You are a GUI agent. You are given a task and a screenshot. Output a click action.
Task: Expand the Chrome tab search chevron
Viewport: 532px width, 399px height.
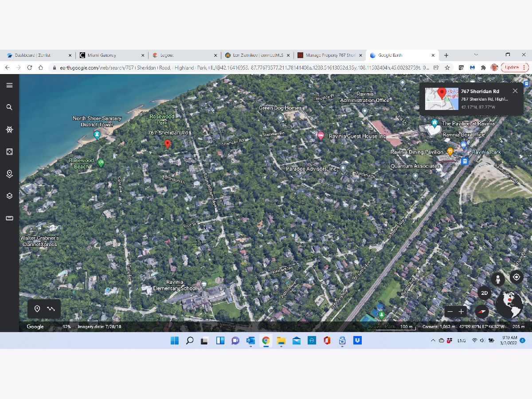(x=476, y=55)
